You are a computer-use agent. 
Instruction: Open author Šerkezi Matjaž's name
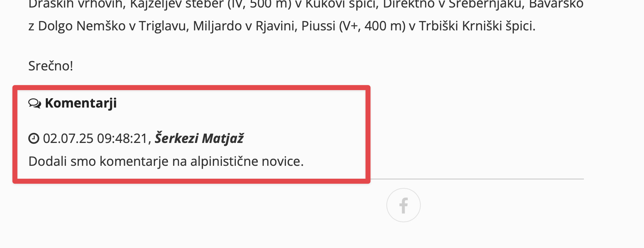coord(199,138)
